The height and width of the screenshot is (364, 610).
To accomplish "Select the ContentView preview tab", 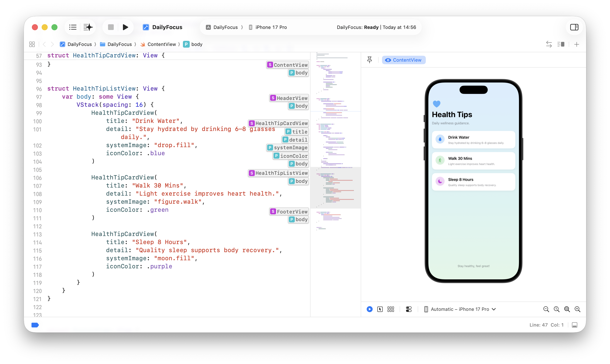I will [404, 60].
